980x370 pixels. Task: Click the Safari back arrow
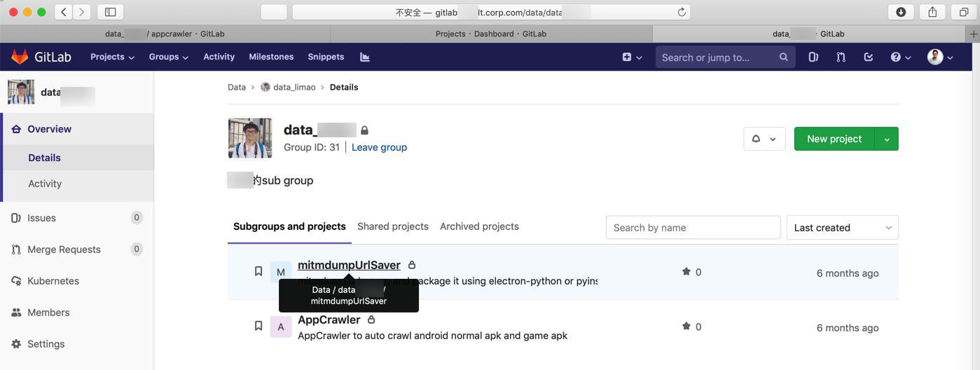(64, 12)
